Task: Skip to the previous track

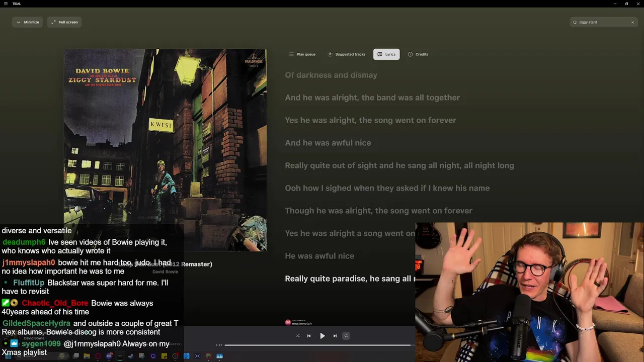Action: coord(309,336)
